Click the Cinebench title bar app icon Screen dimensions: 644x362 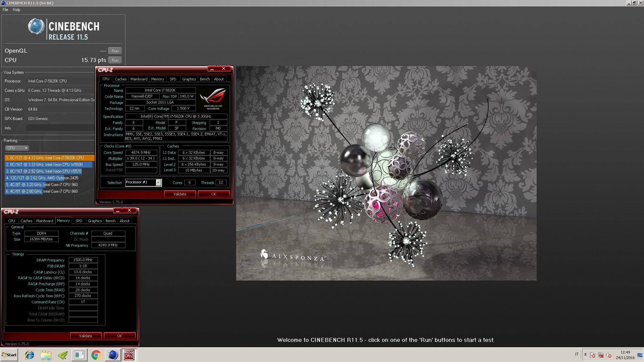[3, 3]
